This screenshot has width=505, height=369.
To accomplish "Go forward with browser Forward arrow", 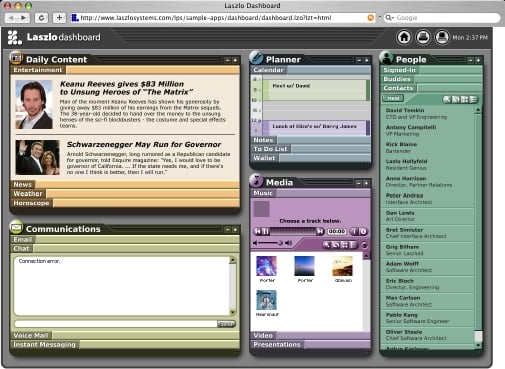I will tap(23, 18).
